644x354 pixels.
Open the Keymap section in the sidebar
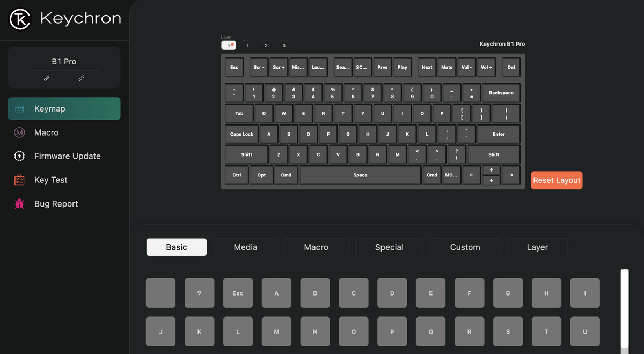[64, 108]
